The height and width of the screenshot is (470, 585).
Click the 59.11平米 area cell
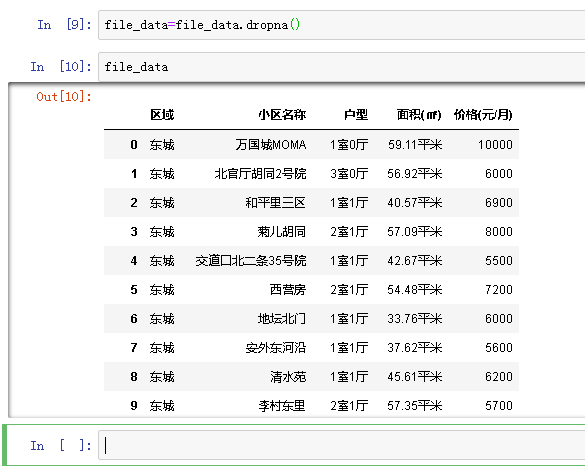coord(415,145)
